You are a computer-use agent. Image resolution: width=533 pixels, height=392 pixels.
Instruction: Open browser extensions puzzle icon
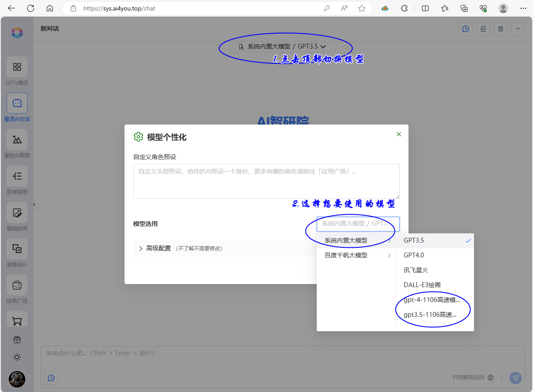pos(405,8)
